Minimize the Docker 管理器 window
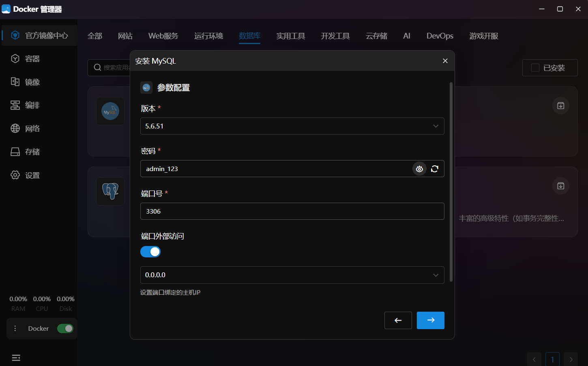Viewport: 588px width, 366px height. click(542, 9)
